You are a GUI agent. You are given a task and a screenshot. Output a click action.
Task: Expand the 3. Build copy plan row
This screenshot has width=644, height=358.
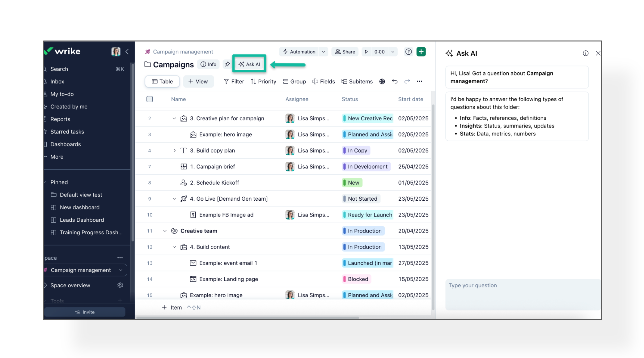(x=174, y=151)
